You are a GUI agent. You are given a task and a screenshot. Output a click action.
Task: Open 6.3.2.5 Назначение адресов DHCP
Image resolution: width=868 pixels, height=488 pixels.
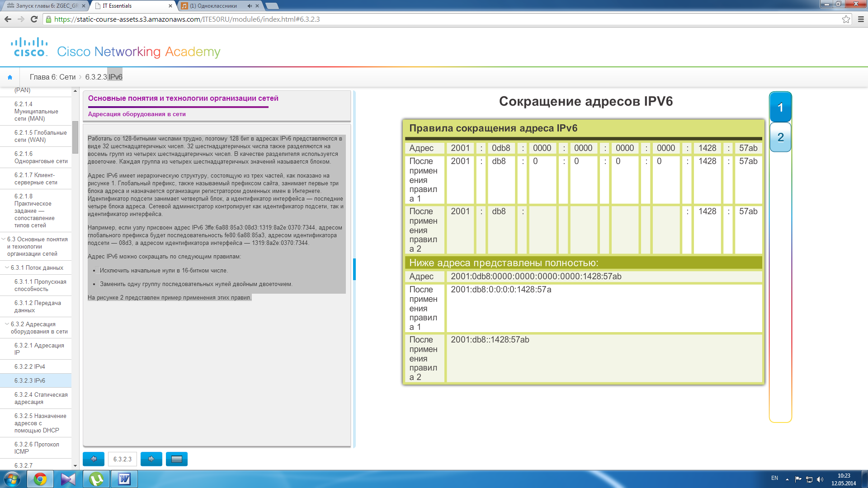tap(36, 423)
